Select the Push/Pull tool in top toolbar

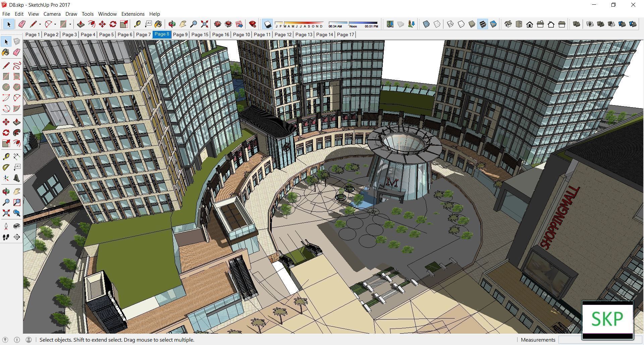[x=80, y=24]
